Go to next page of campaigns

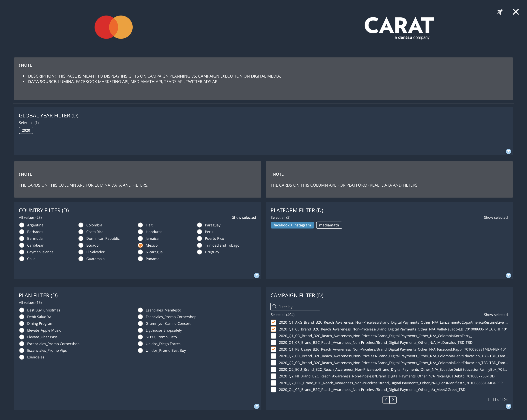coord(393,400)
